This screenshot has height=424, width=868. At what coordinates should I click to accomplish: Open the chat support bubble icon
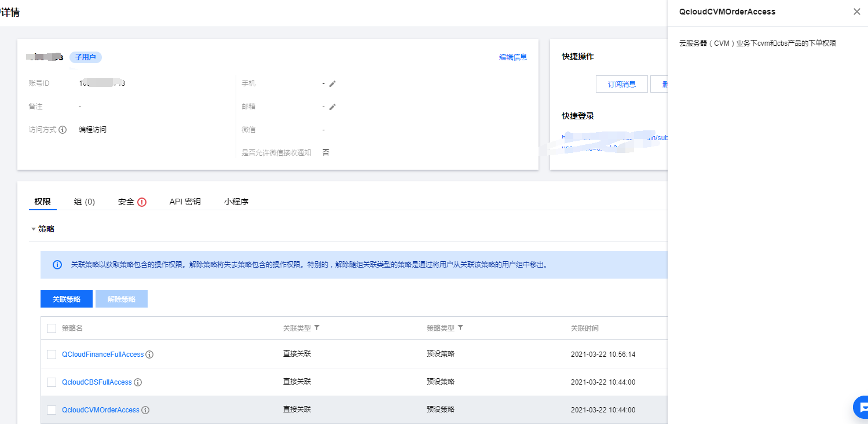pyautogui.click(x=860, y=407)
